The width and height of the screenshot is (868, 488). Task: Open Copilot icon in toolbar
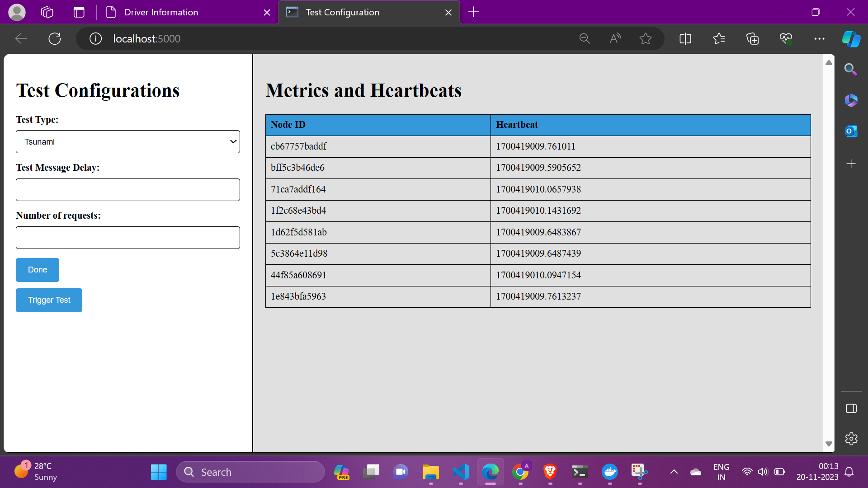(x=851, y=39)
